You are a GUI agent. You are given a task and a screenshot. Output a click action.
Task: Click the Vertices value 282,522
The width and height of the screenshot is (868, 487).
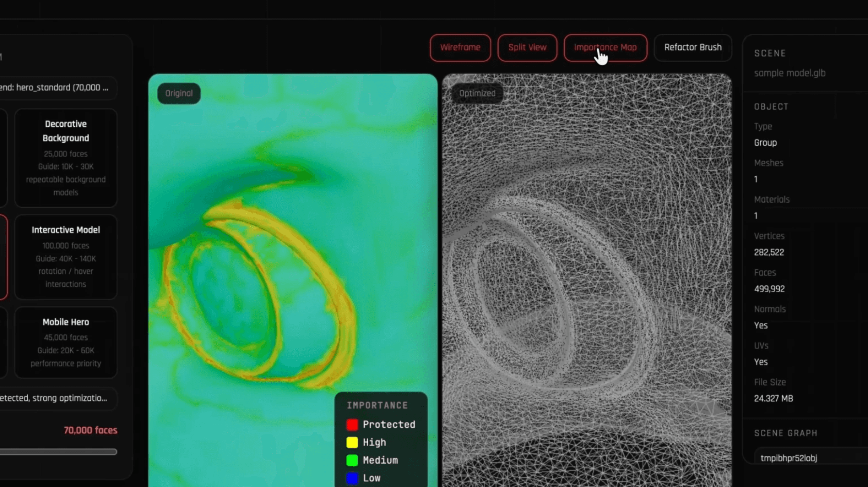click(769, 252)
